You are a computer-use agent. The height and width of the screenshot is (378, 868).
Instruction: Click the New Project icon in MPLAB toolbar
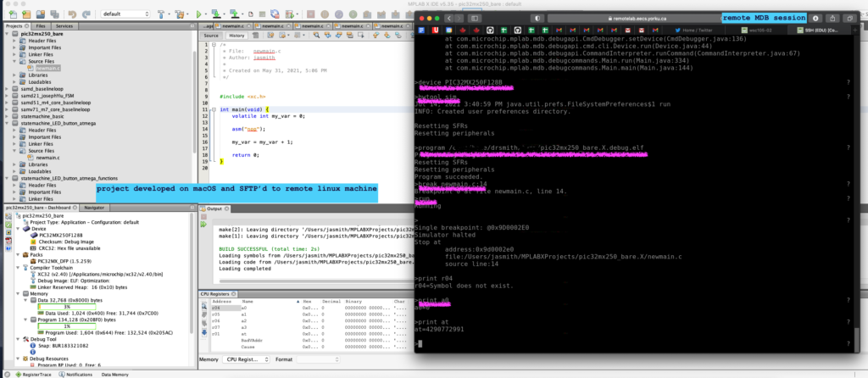click(x=26, y=14)
